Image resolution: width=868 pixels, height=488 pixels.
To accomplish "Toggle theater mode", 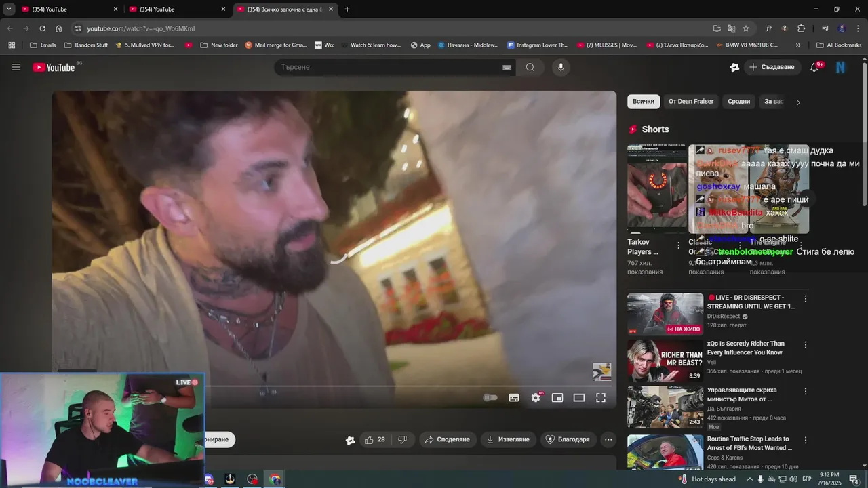I will (579, 398).
